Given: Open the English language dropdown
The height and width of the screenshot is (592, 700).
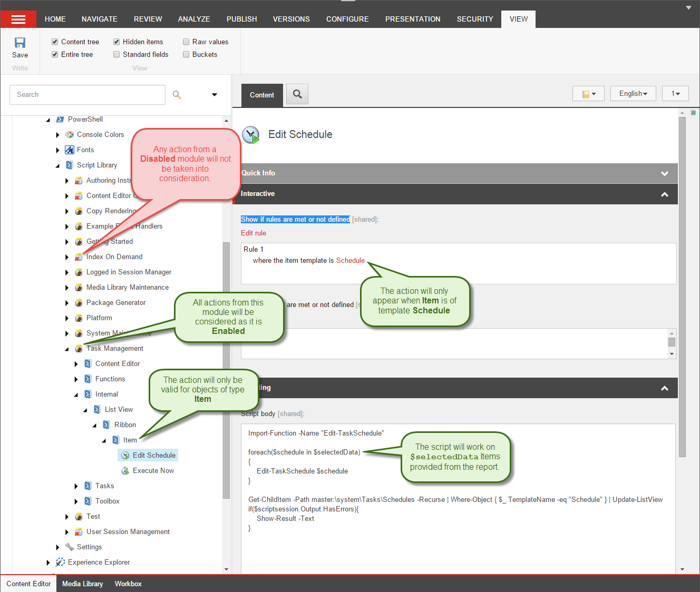Looking at the screenshot, I should (633, 94).
